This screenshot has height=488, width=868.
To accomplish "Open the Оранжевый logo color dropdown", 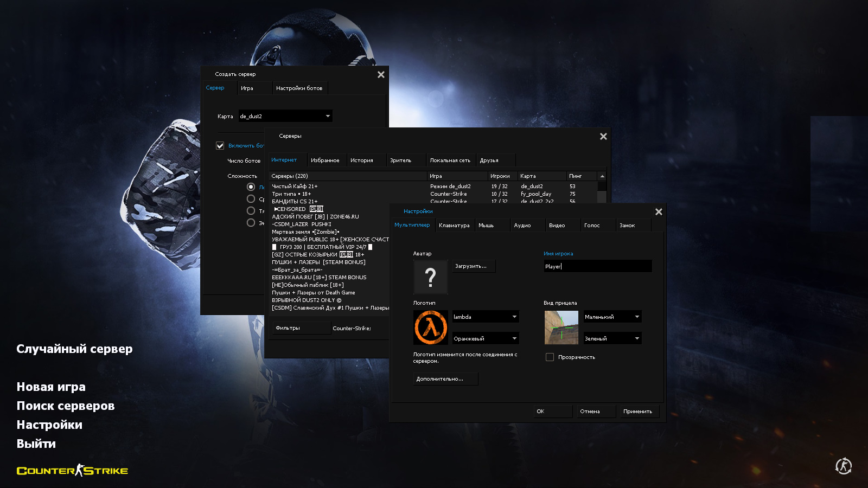I will [x=486, y=338].
